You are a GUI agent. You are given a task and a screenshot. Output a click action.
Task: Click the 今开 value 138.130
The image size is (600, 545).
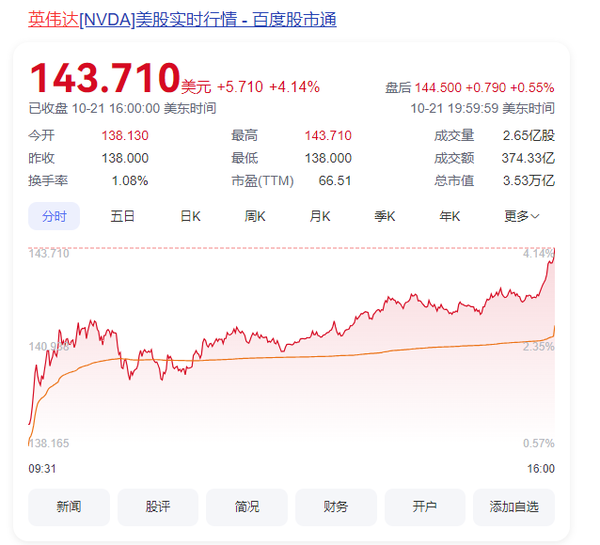coord(125,135)
